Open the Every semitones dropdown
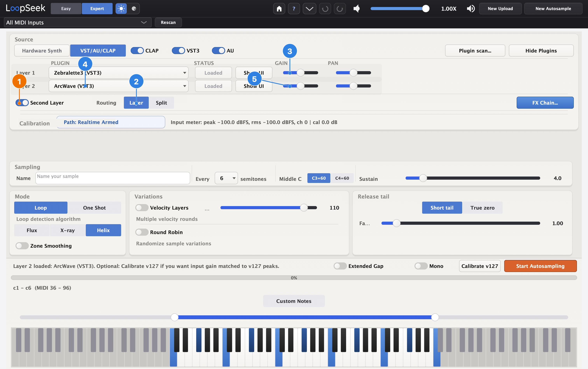The image size is (588, 369). click(226, 178)
